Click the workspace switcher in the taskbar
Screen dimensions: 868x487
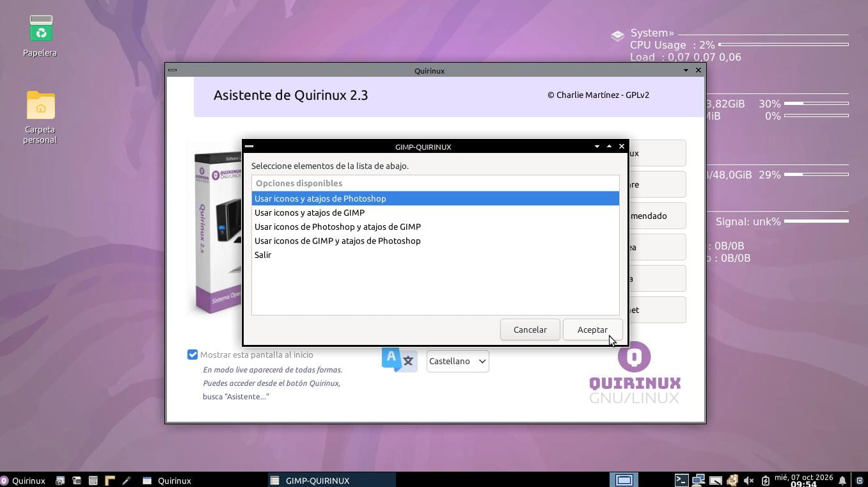624,480
